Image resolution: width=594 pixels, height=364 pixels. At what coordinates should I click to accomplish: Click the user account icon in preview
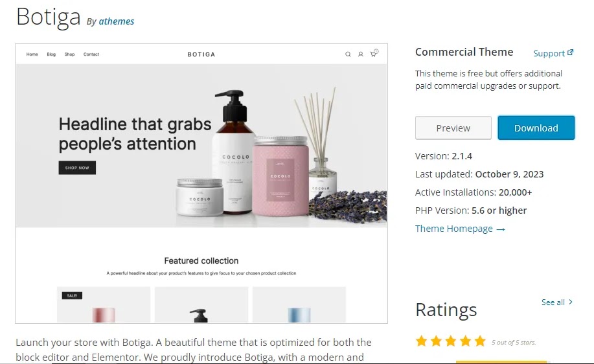(361, 54)
